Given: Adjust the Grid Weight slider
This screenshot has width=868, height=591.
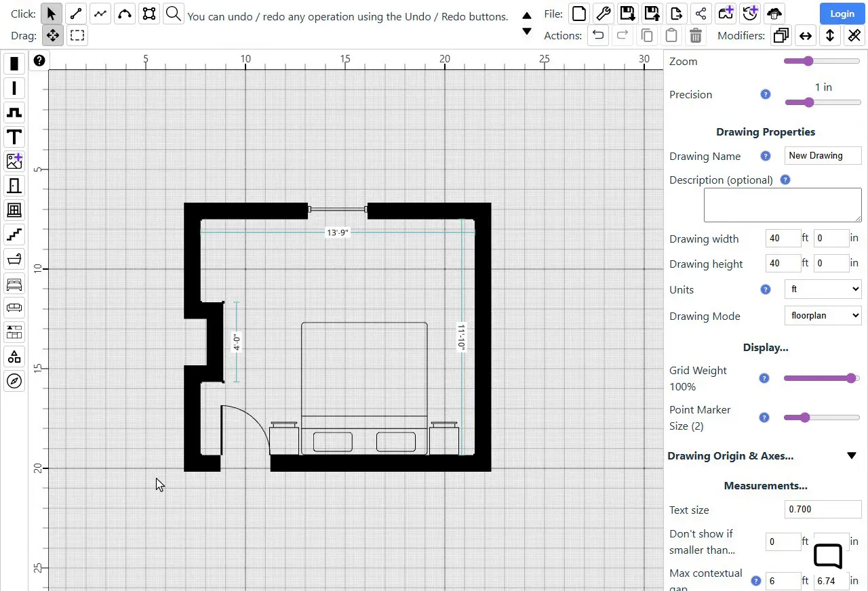Looking at the screenshot, I should pyautogui.click(x=822, y=378).
